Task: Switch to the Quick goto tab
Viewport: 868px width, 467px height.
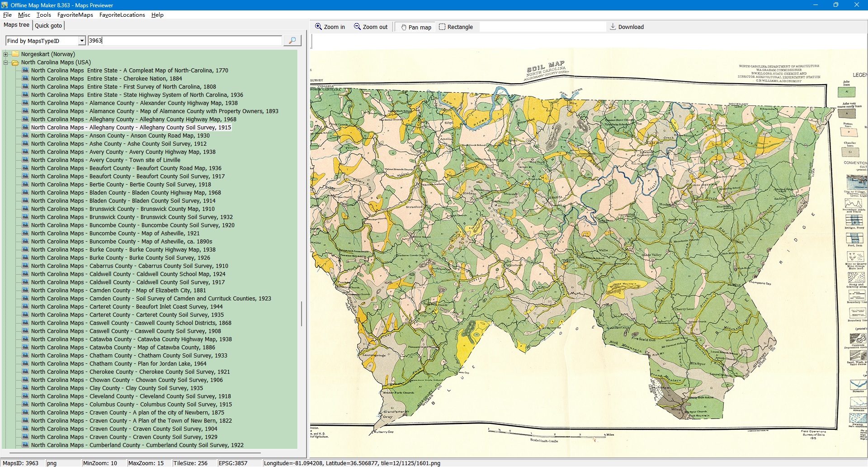Action: click(48, 25)
